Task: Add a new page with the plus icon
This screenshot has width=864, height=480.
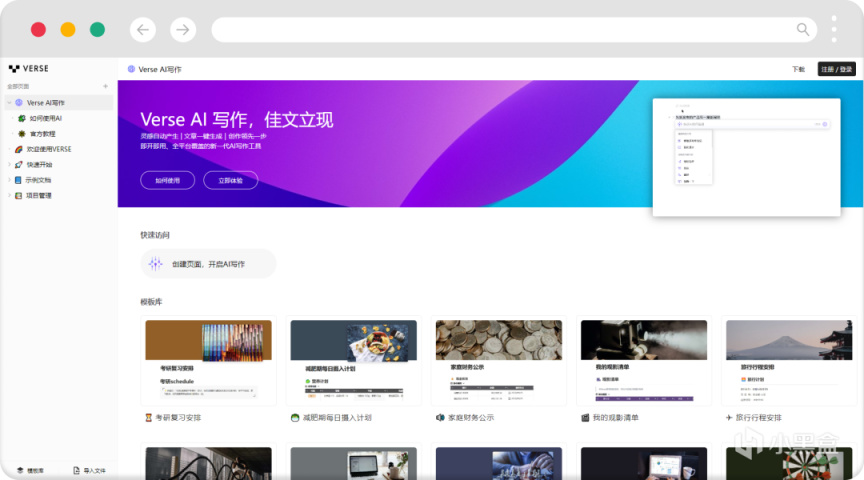Action: (105, 86)
